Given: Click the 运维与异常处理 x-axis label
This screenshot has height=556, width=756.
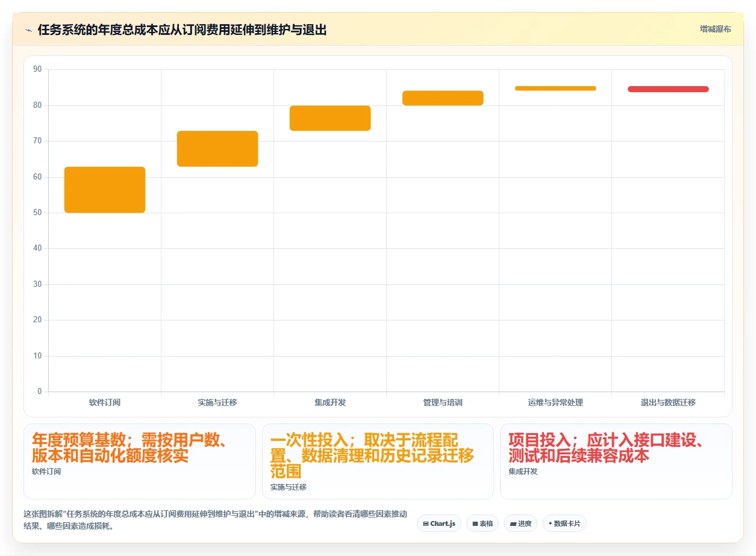Looking at the screenshot, I should click(x=555, y=402).
